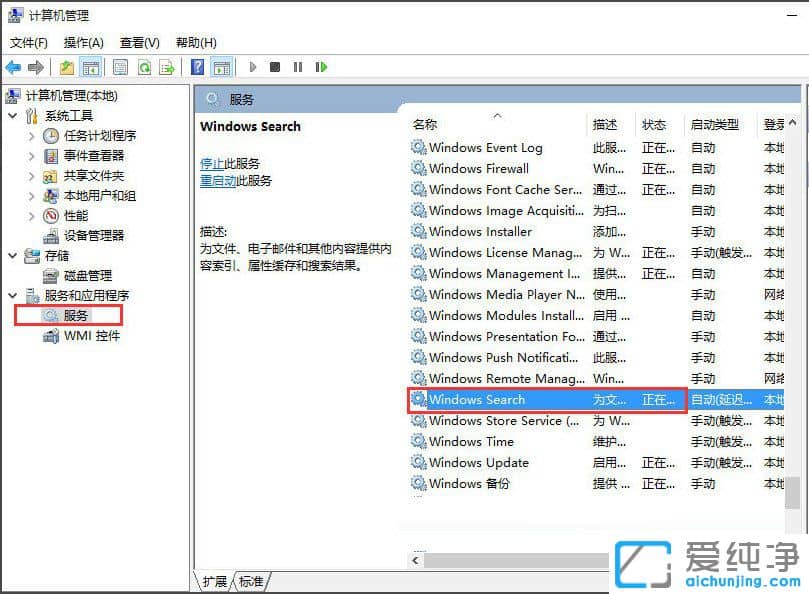The image size is (809, 594).
Task: Open properties using the properties toolbar icon
Action: click(118, 67)
